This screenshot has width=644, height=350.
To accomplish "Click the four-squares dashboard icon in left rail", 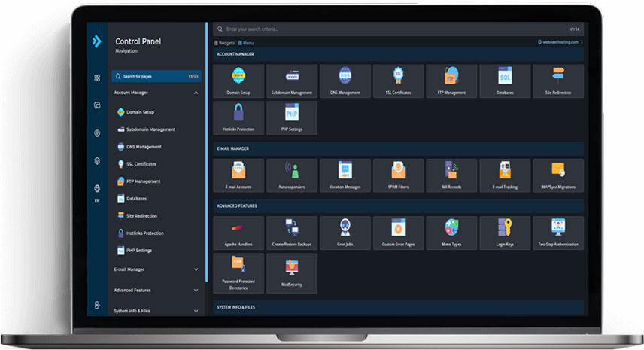I will click(x=97, y=78).
